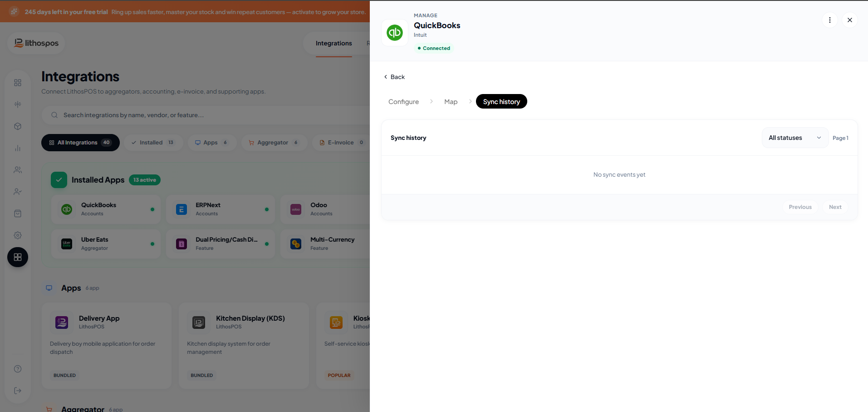Open the dashboard grid icon in sidebar

coord(18,83)
